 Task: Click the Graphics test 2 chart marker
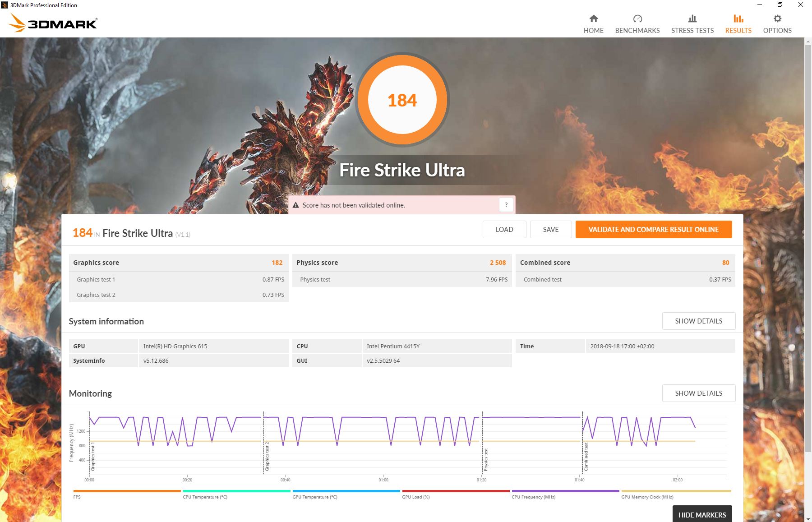pos(267,457)
